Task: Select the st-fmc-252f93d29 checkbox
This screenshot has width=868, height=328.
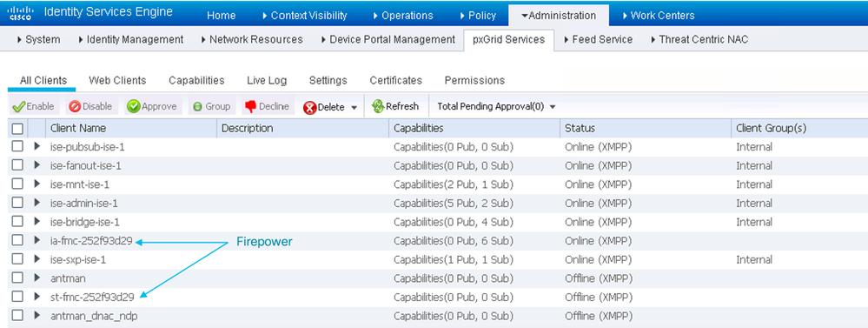Action: click(x=17, y=297)
